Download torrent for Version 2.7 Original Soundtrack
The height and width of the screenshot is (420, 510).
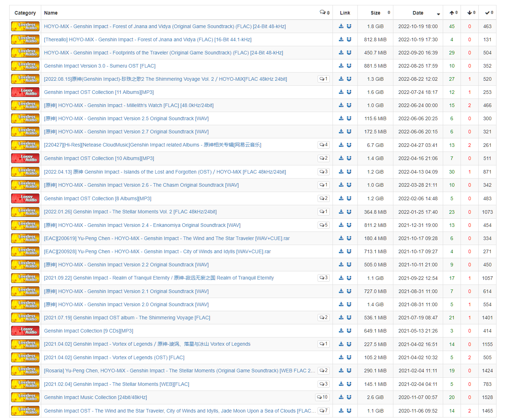(341, 132)
